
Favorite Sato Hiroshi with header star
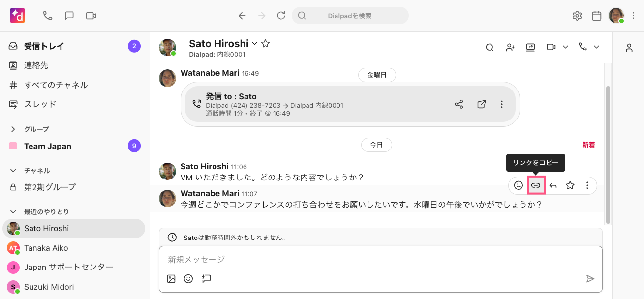pyautogui.click(x=265, y=43)
